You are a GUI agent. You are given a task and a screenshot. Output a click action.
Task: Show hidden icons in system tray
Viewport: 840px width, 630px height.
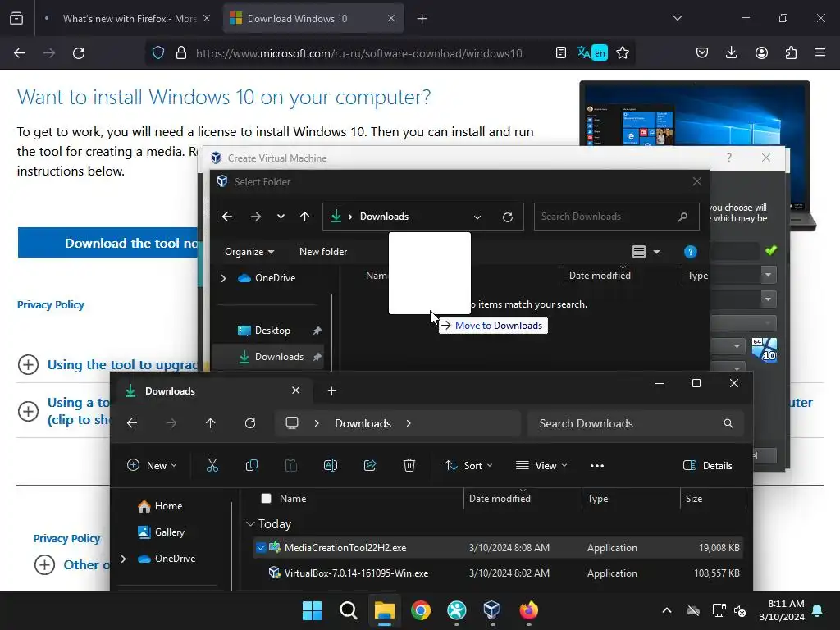pyautogui.click(x=667, y=610)
